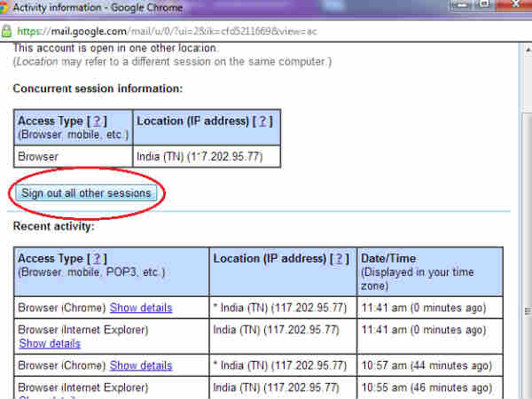Select 'India (TN) (1:7.202.95.77)' concurrent location cell
Image resolution: width=532 pixels, height=399 pixels.
click(207, 157)
